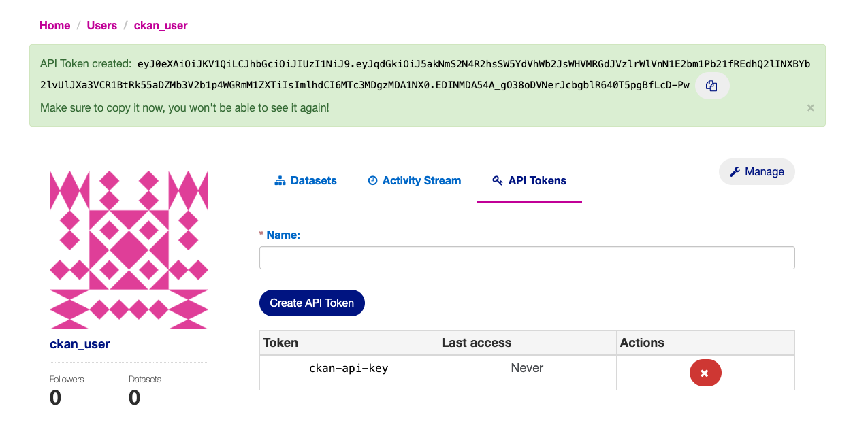The height and width of the screenshot is (421, 868).
Task: Copy the API token using the copy icon
Action: coord(711,85)
